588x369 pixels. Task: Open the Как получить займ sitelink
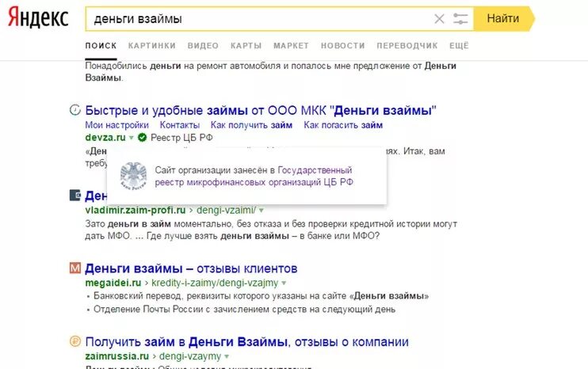[251, 125]
